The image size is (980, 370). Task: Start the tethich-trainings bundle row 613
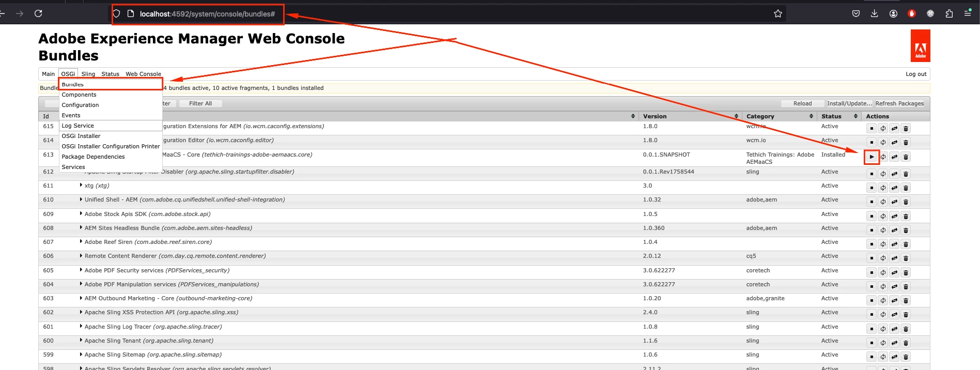tap(872, 157)
